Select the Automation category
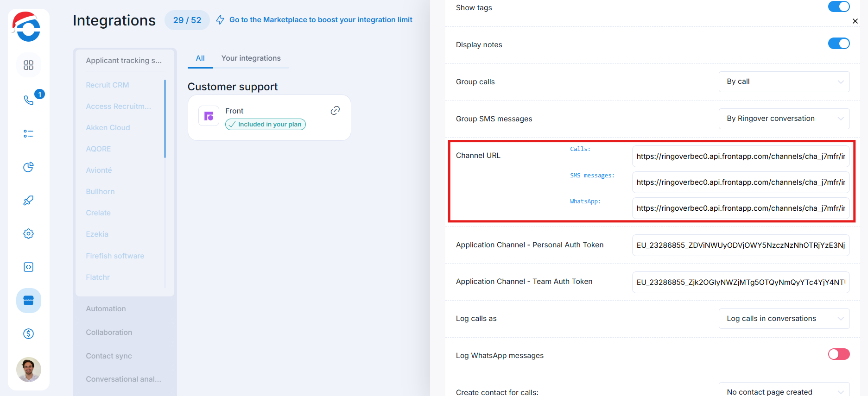This screenshot has width=868, height=396. (106, 309)
